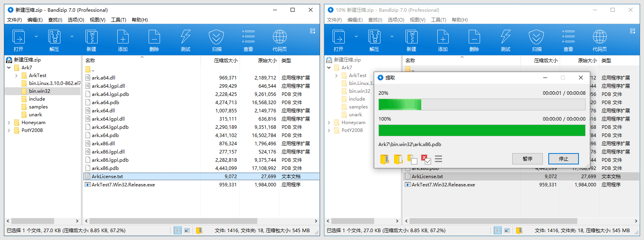Pause extraction with the 暂停 button
The width and height of the screenshot is (644, 240).
528,159
